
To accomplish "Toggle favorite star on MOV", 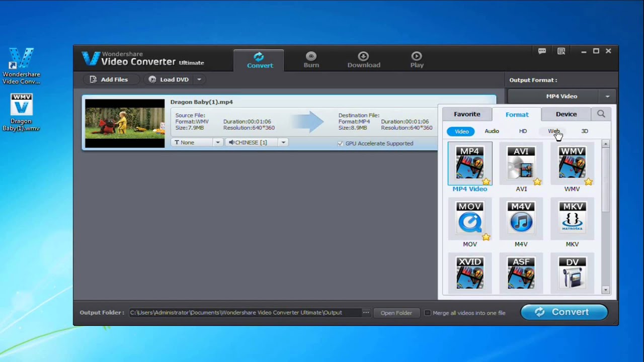I will click(x=486, y=237).
